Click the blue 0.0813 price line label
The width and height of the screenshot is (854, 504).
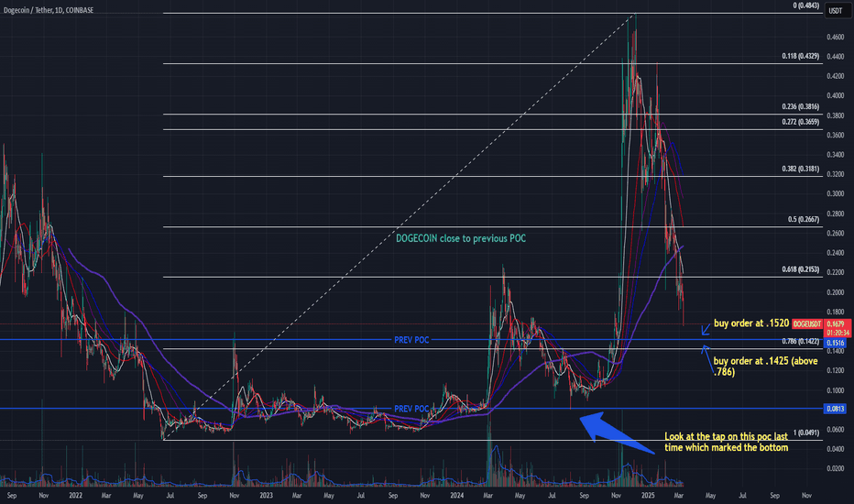[x=836, y=409]
